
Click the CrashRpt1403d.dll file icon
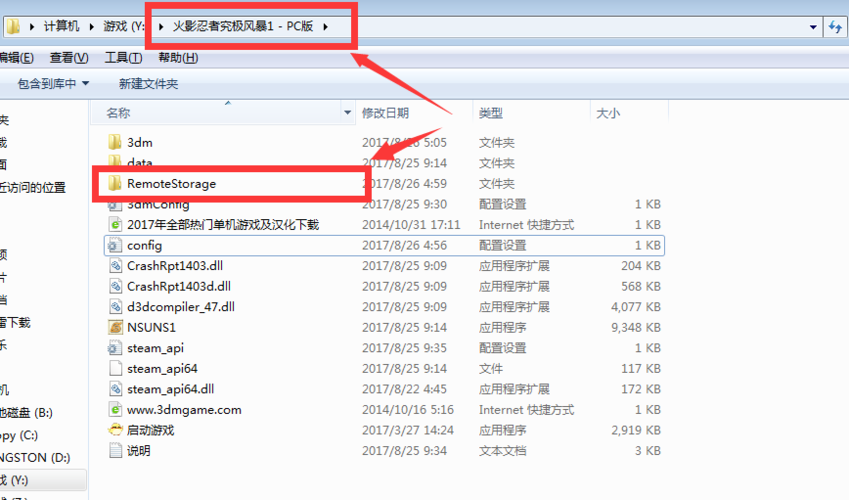(x=115, y=287)
